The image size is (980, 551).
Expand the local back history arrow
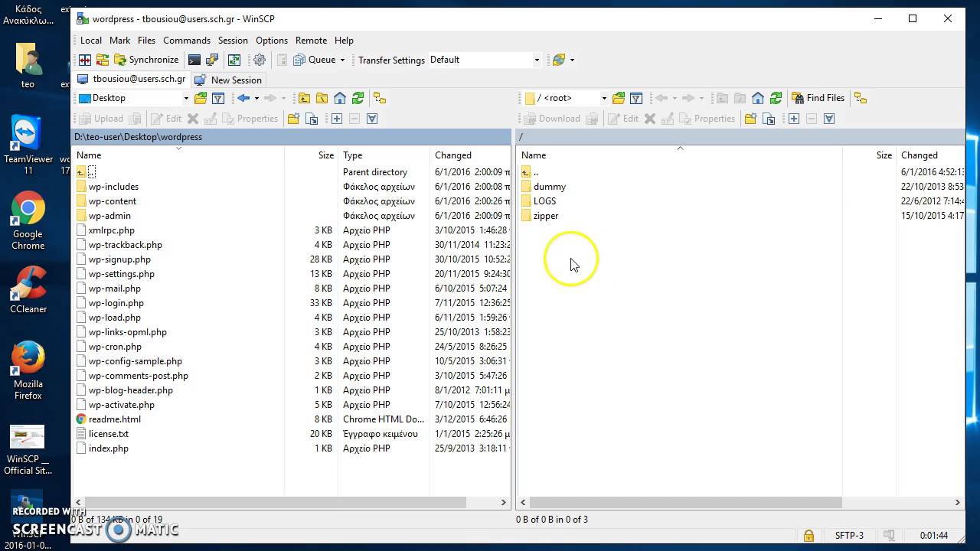pyautogui.click(x=256, y=98)
